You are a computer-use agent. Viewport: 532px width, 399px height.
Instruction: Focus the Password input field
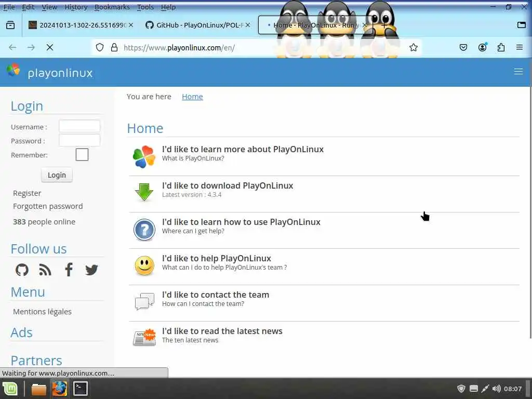79,140
